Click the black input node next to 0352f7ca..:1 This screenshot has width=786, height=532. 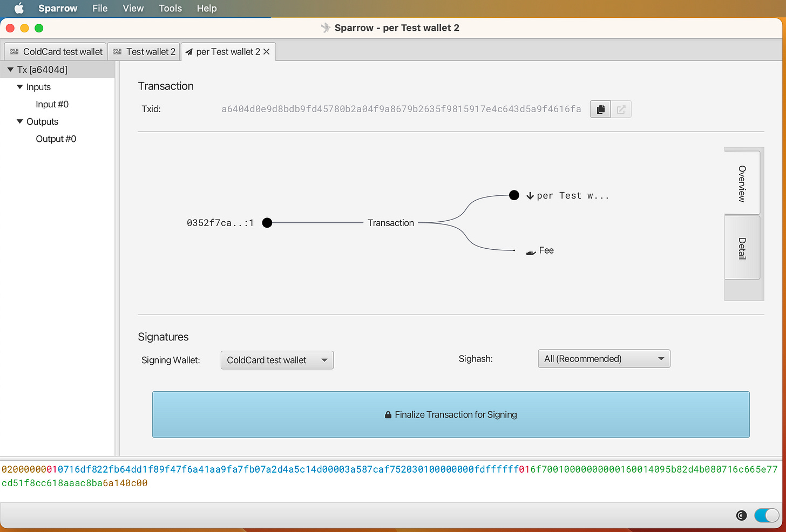(x=267, y=223)
